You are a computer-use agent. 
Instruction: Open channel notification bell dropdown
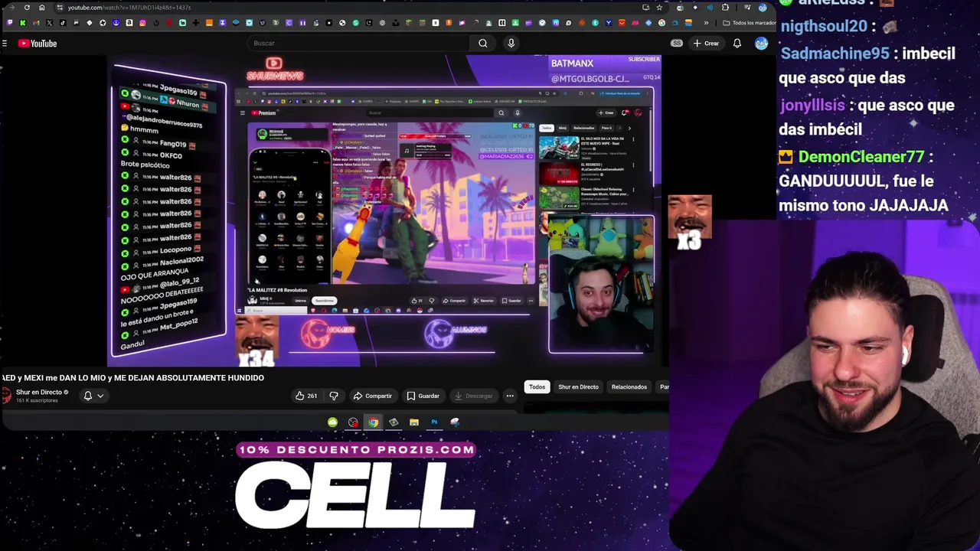(x=93, y=396)
